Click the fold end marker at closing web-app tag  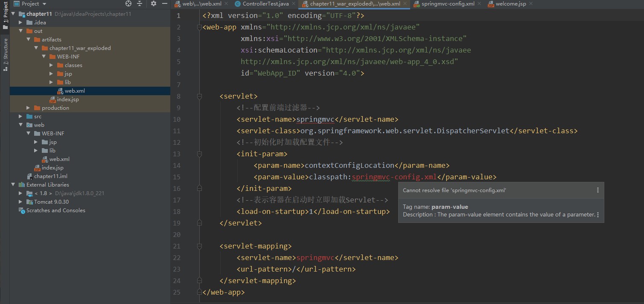[199, 292]
